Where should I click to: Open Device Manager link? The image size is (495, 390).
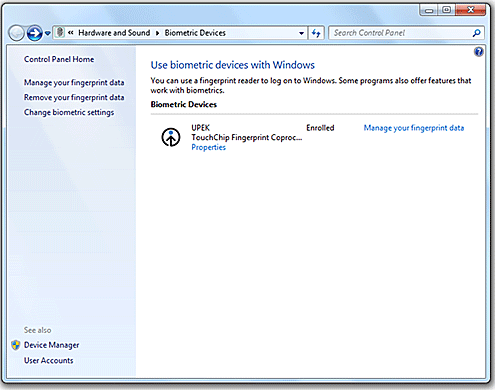tap(52, 345)
